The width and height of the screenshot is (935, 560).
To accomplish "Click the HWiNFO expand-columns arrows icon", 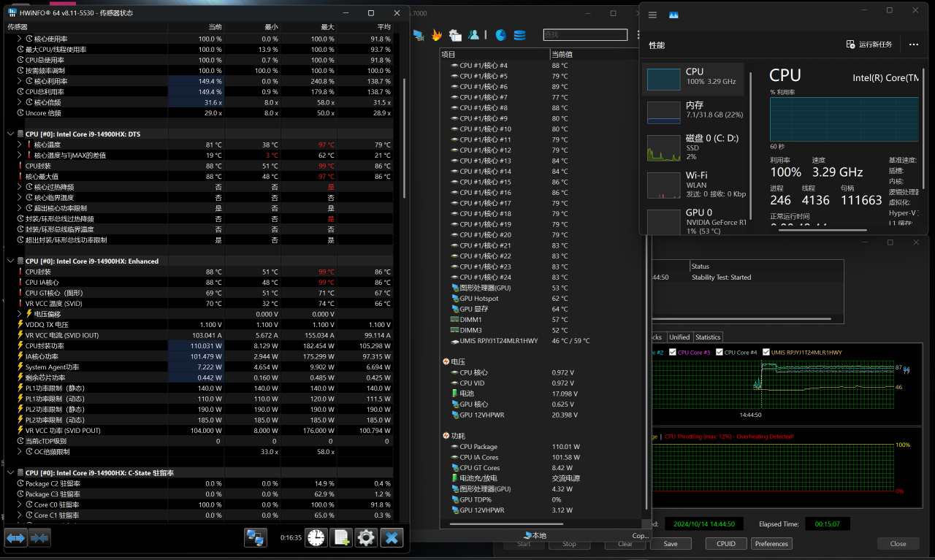I will pos(16,538).
